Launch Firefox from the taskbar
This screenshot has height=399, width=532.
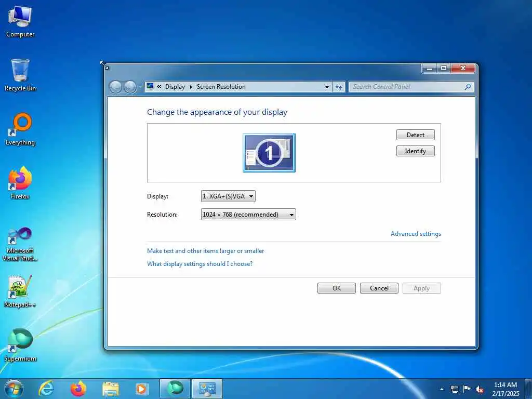point(78,389)
